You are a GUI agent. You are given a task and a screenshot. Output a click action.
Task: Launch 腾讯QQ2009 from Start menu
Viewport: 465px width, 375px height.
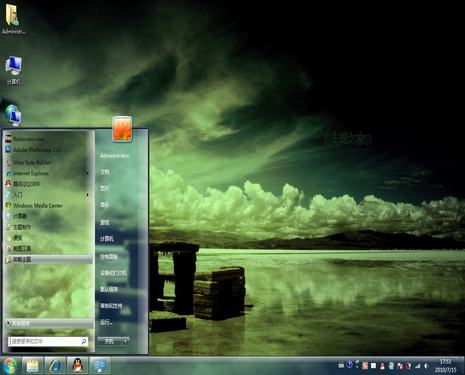[x=48, y=184]
